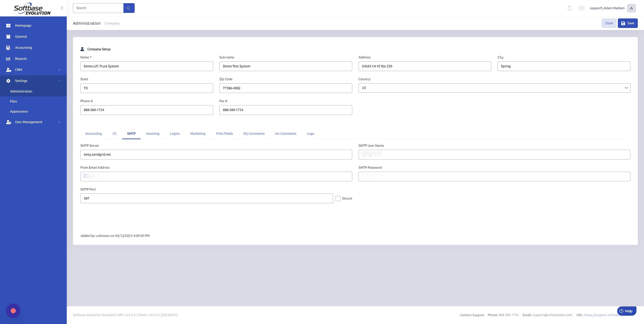Select the SMTP Port field containing 587
Image resolution: width=644 pixels, height=324 pixels.
206,198
